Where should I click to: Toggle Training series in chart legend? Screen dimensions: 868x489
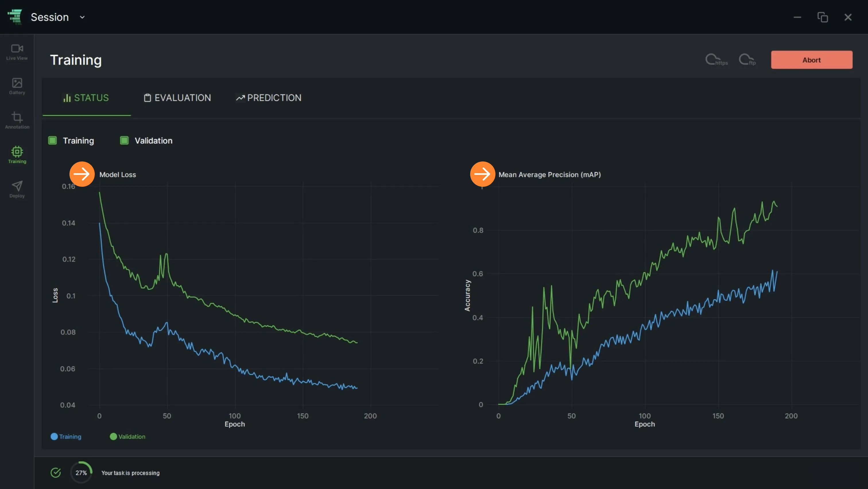(x=66, y=436)
